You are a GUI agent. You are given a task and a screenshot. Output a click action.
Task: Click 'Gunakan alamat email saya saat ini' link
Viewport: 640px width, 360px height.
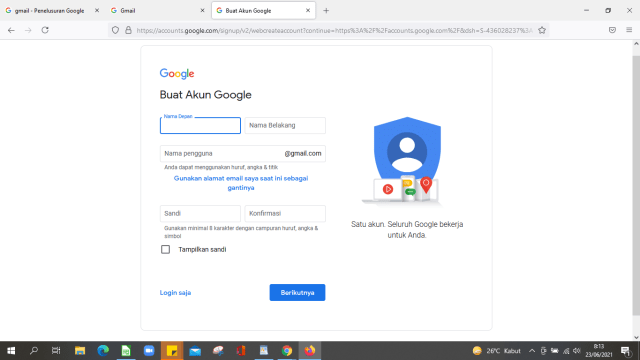[241, 183]
